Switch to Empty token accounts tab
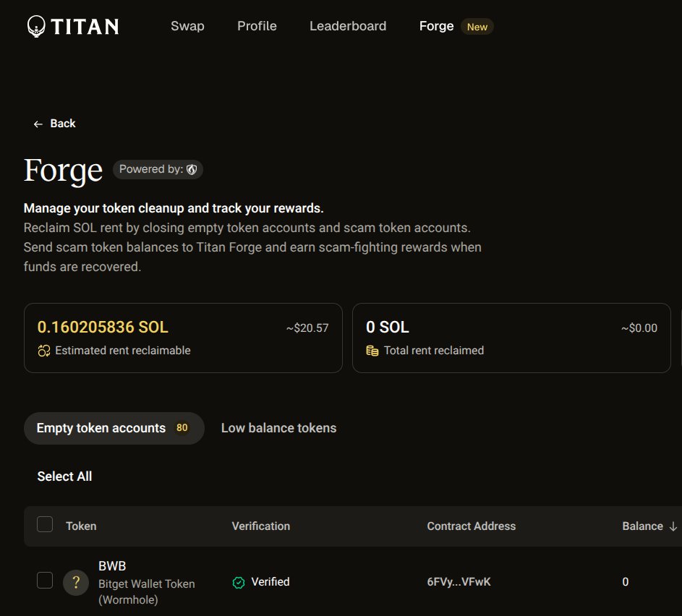 (114, 428)
